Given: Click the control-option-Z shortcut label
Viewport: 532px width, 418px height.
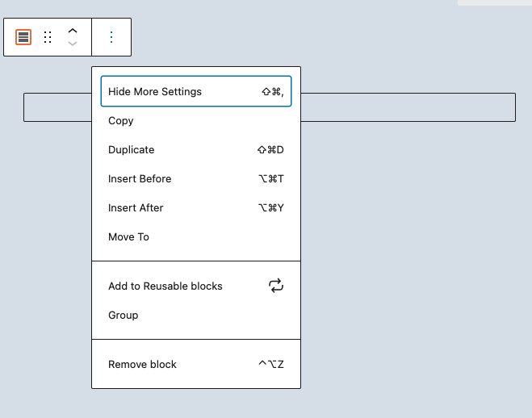Looking at the screenshot, I should (x=271, y=365).
